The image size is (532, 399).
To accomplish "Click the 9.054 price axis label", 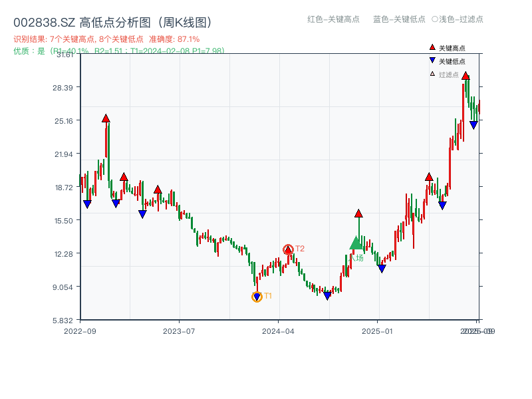I will pos(63,287).
